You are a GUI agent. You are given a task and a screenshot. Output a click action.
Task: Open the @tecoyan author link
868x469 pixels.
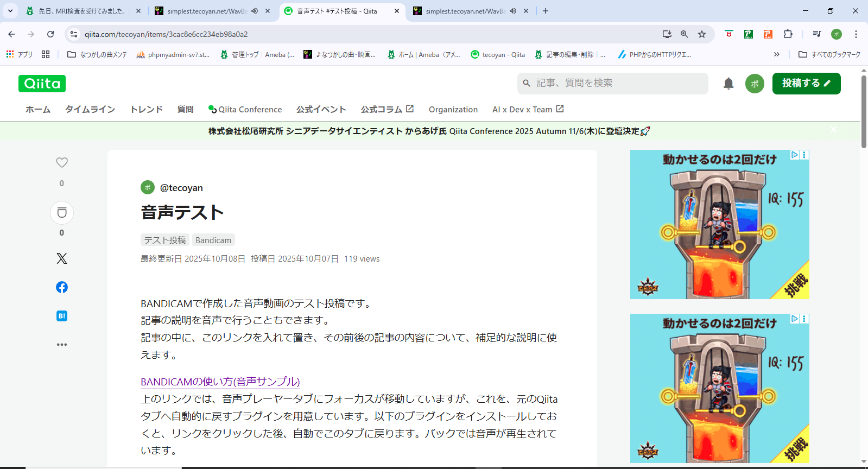pyautogui.click(x=181, y=188)
